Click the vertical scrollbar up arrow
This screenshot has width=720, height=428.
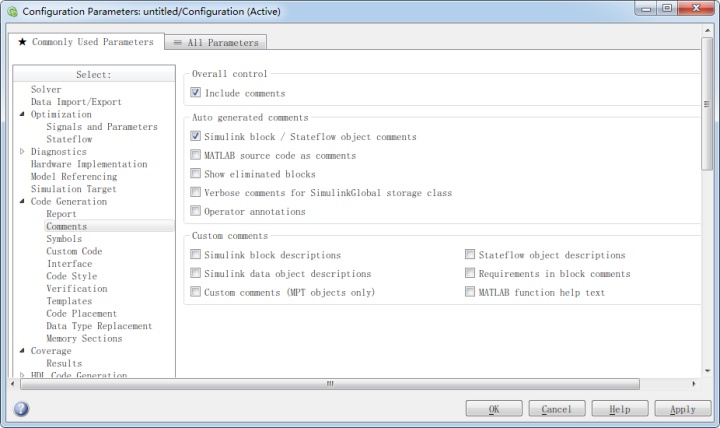(707, 30)
